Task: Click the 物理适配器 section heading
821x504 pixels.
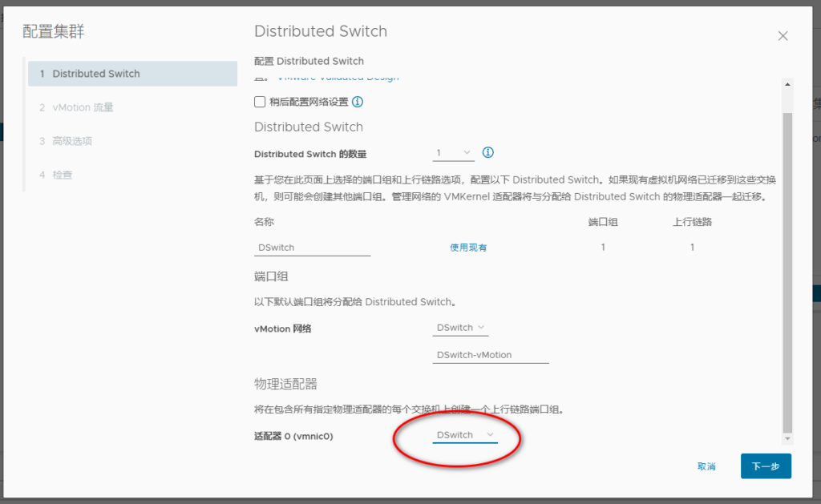Action: point(285,384)
